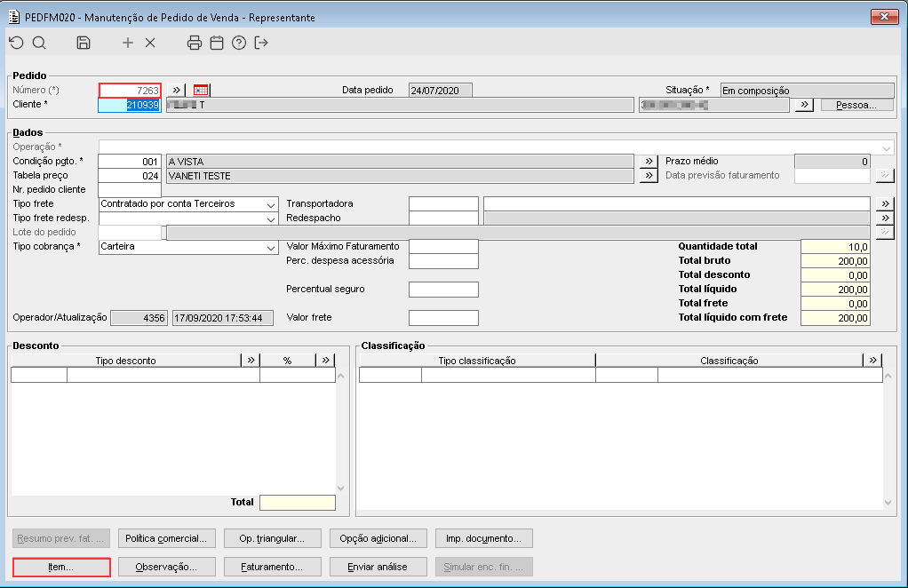The image size is (908, 588).
Task: Open the Tipo frete dropdown
Action: click(x=270, y=204)
